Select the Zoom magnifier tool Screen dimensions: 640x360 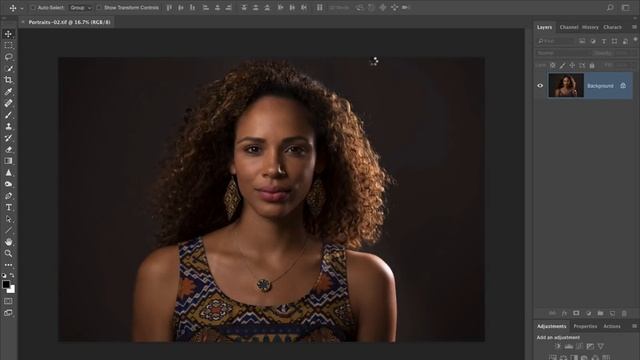point(8,253)
